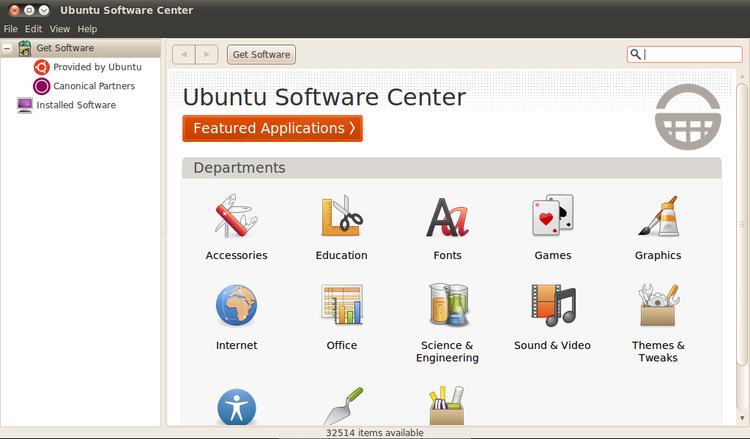Open the trowel department icon
This screenshot has height=439, width=750.
tap(343, 406)
